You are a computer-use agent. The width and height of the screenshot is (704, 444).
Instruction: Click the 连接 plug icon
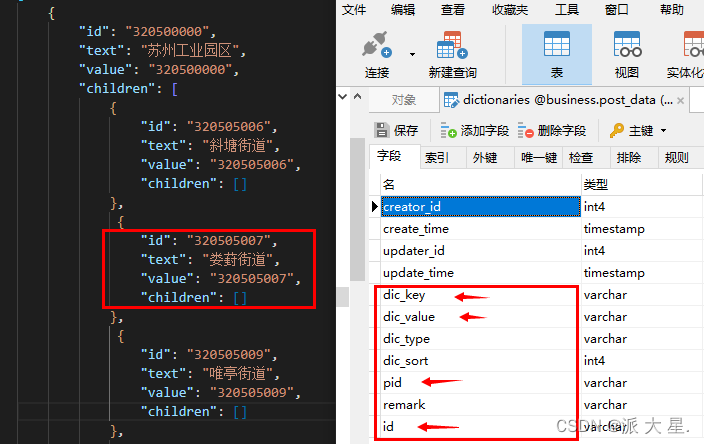377,44
